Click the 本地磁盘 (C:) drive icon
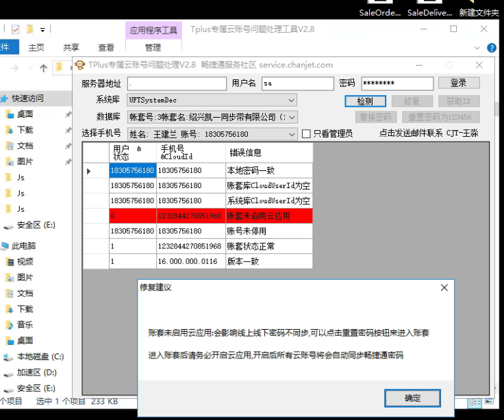Viewport: 504px width, 420px height. (x=8, y=357)
